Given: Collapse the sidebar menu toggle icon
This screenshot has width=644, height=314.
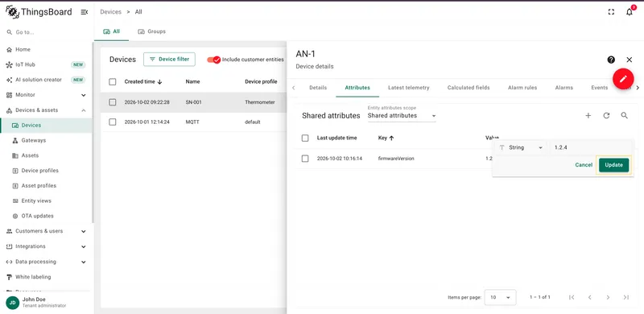Looking at the screenshot, I should pyautogui.click(x=85, y=12).
